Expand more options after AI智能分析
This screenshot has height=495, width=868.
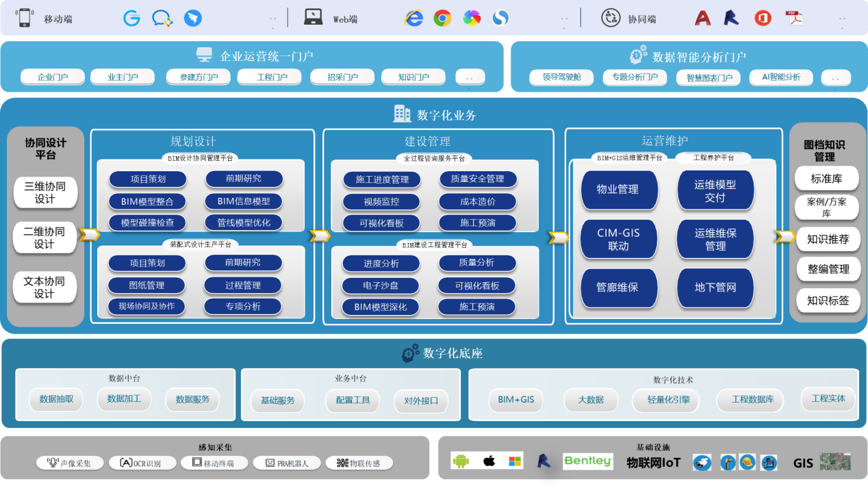point(836,78)
